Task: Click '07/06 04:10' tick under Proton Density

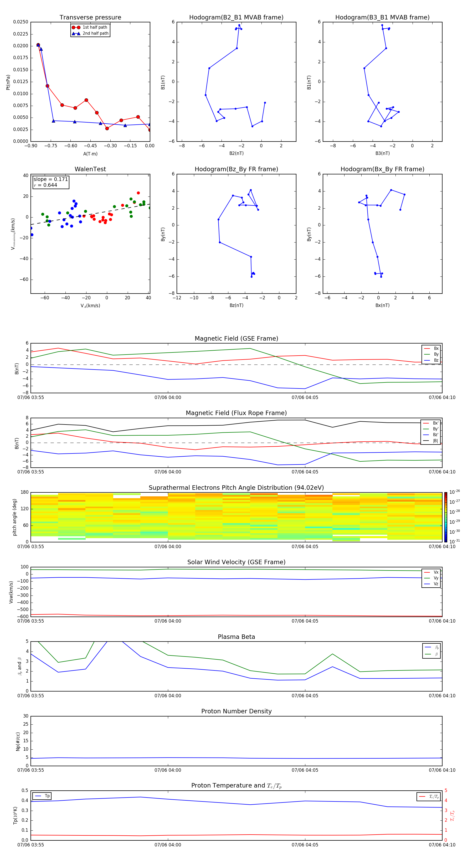Action: coord(442,770)
